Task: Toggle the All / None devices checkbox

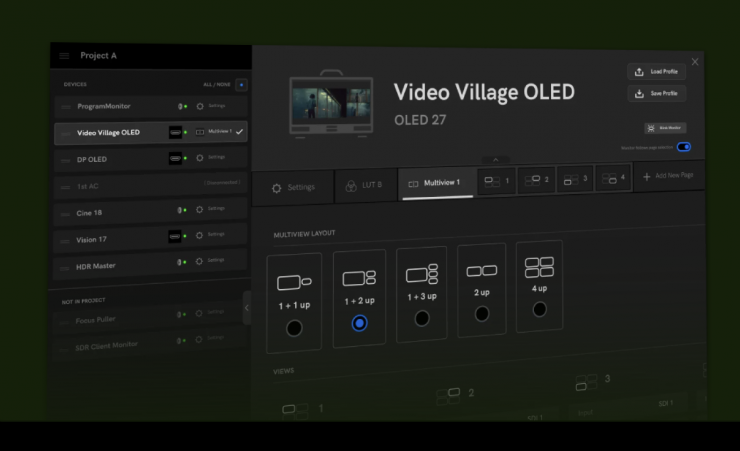Action: [x=241, y=85]
